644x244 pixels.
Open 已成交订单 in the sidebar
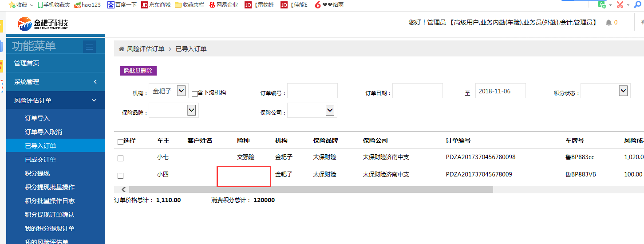40,160
